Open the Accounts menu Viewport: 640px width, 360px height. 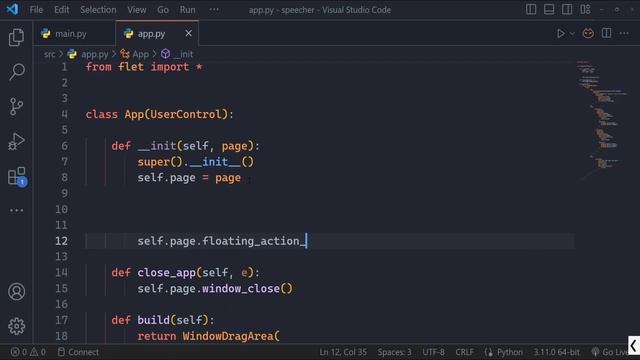click(16, 291)
